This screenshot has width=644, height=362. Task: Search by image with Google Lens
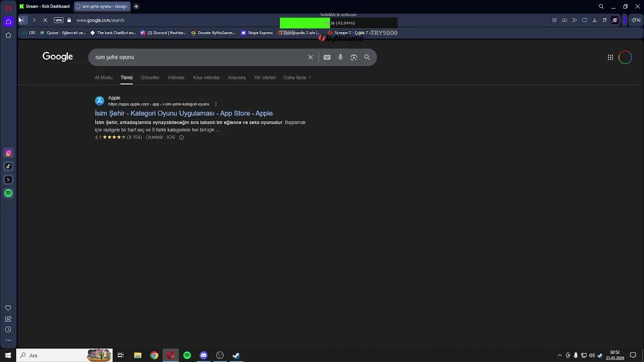coord(354,57)
